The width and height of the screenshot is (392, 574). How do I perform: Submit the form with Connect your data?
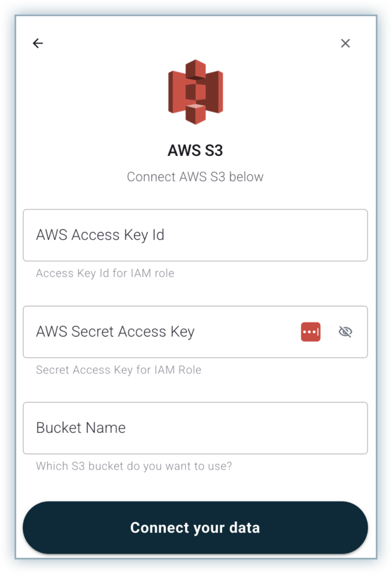[195, 527]
